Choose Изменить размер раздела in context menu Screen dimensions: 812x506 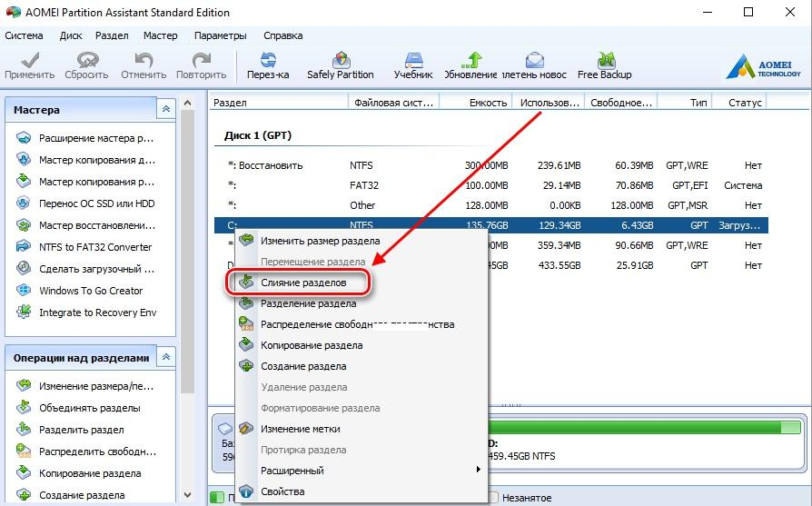361,241
